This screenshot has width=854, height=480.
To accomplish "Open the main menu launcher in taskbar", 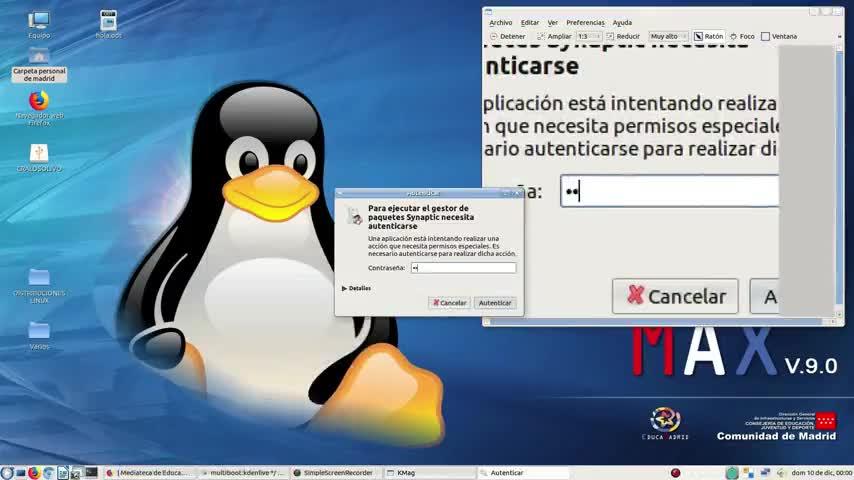I will [x=7, y=473].
